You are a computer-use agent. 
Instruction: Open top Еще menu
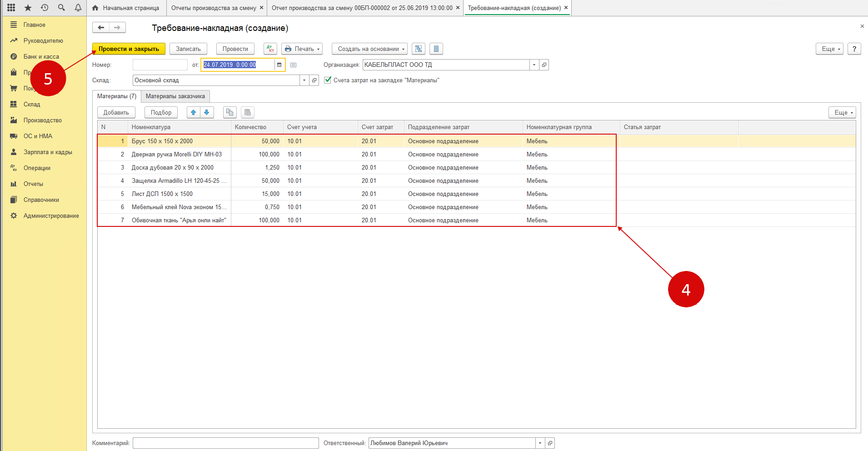click(830, 49)
